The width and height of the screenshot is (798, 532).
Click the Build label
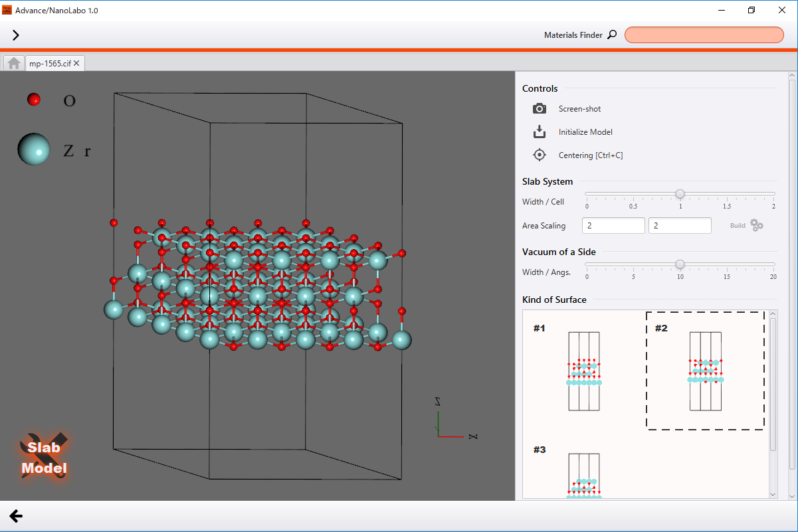[738, 226]
